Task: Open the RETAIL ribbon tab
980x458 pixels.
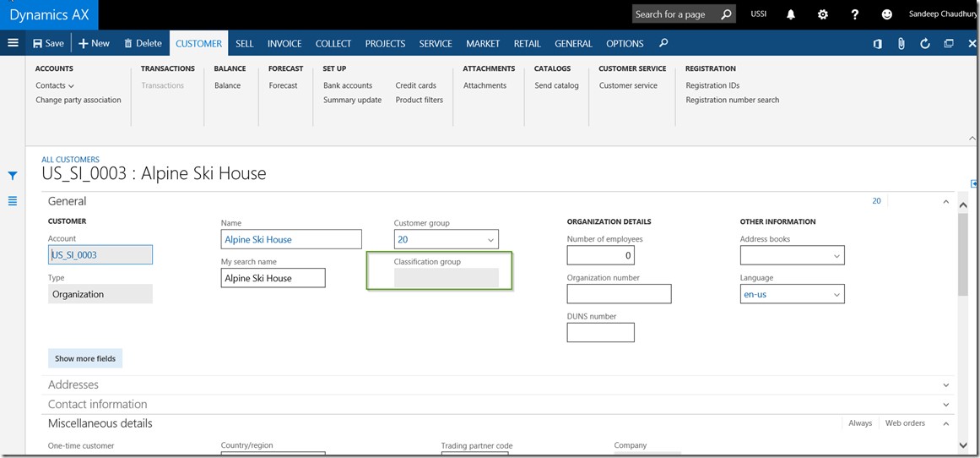Action: (528, 44)
